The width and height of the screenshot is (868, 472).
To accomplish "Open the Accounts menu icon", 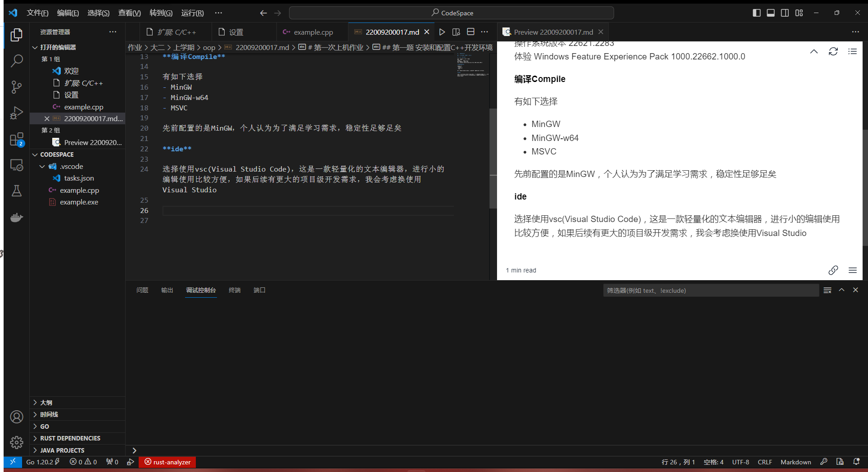I will coord(17,417).
